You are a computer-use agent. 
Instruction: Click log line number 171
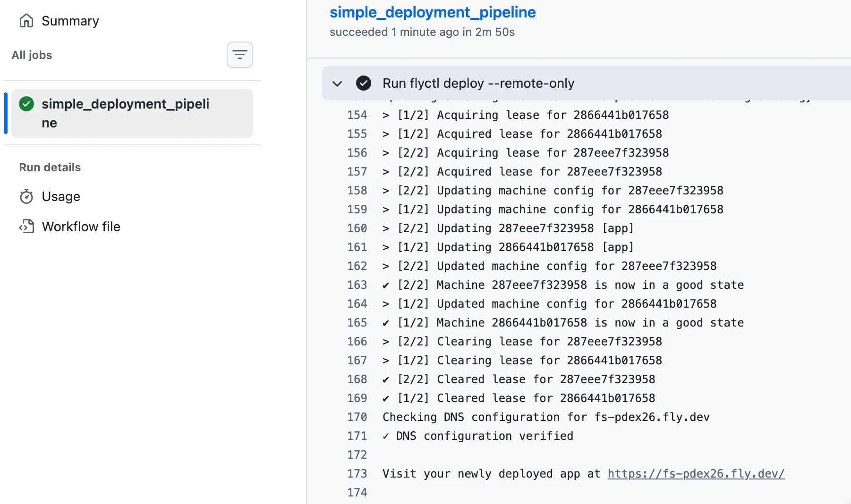[x=357, y=436]
